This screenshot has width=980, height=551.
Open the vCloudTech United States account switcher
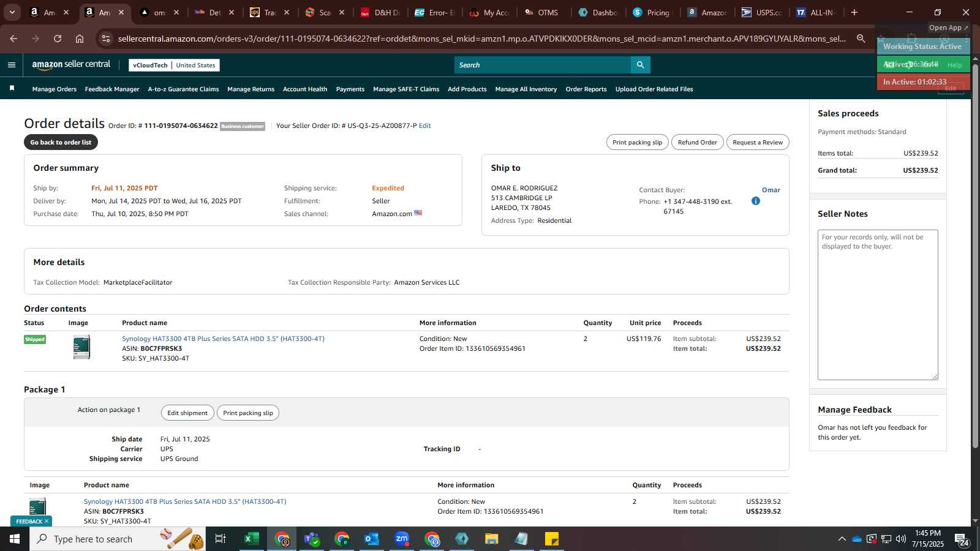(174, 65)
